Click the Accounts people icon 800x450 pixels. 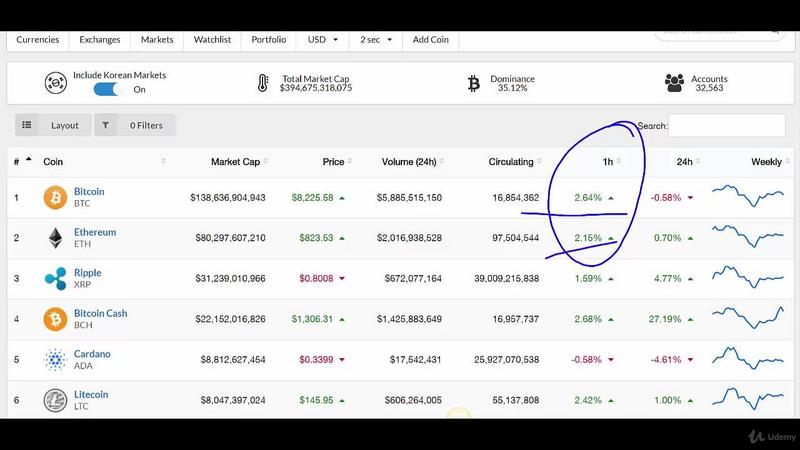click(674, 83)
